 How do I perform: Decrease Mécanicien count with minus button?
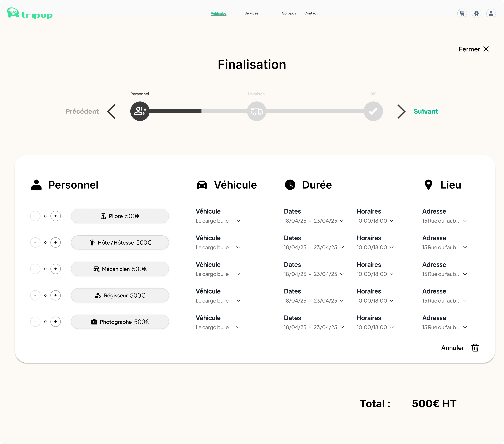(35, 269)
